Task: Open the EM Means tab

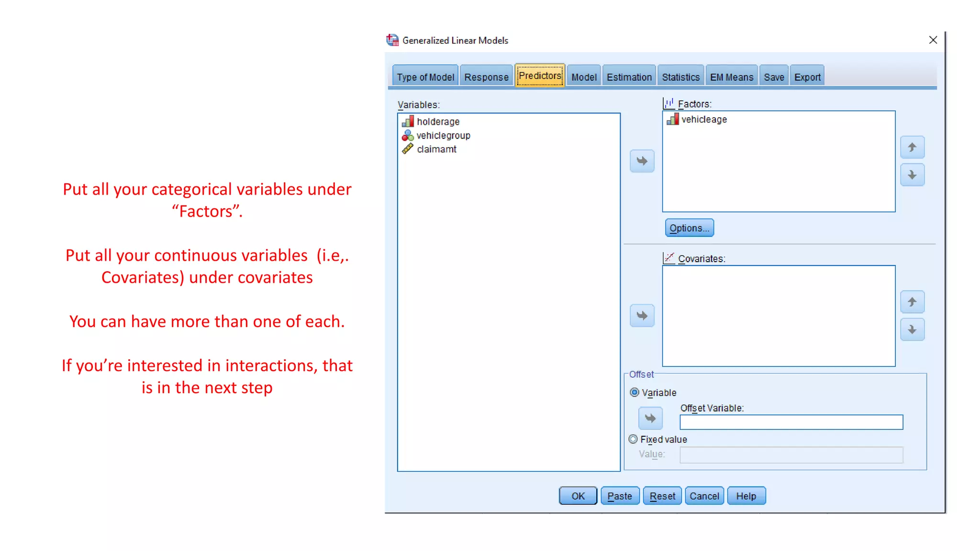Action: (x=731, y=77)
